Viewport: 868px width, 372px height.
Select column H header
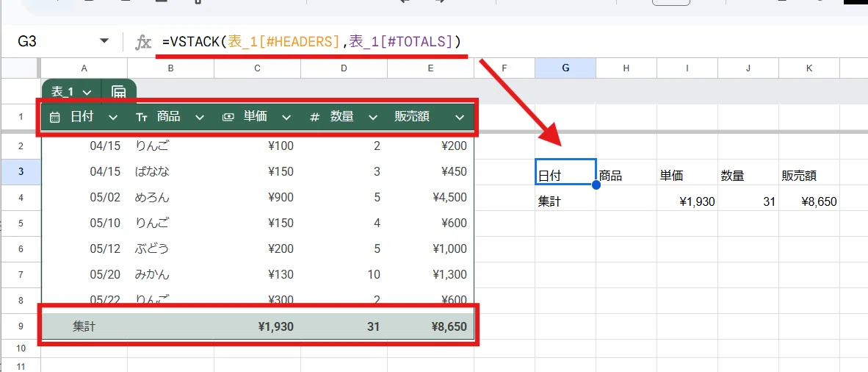(x=626, y=68)
